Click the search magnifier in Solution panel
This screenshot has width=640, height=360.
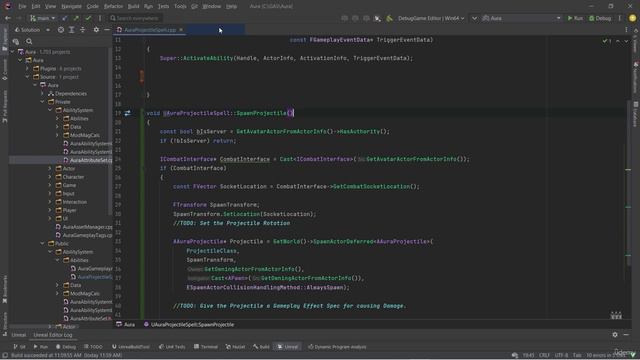29,41
